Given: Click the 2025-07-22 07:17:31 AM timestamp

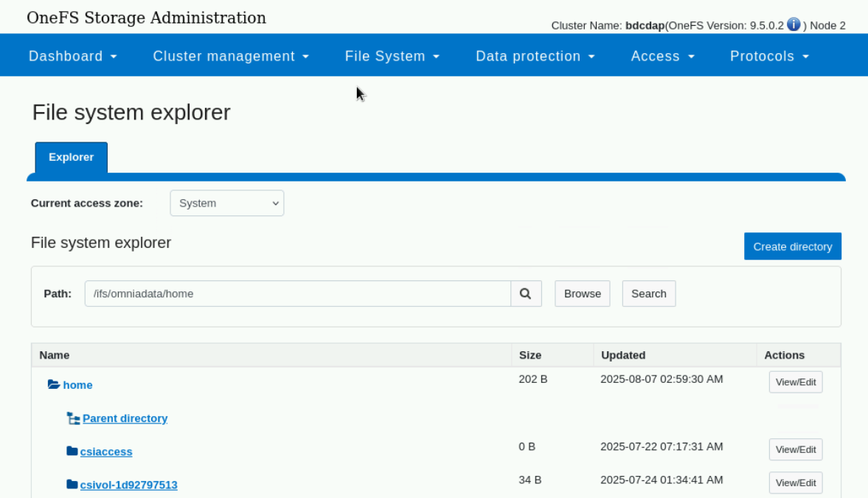Looking at the screenshot, I should pyautogui.click(x=662, y=446).
